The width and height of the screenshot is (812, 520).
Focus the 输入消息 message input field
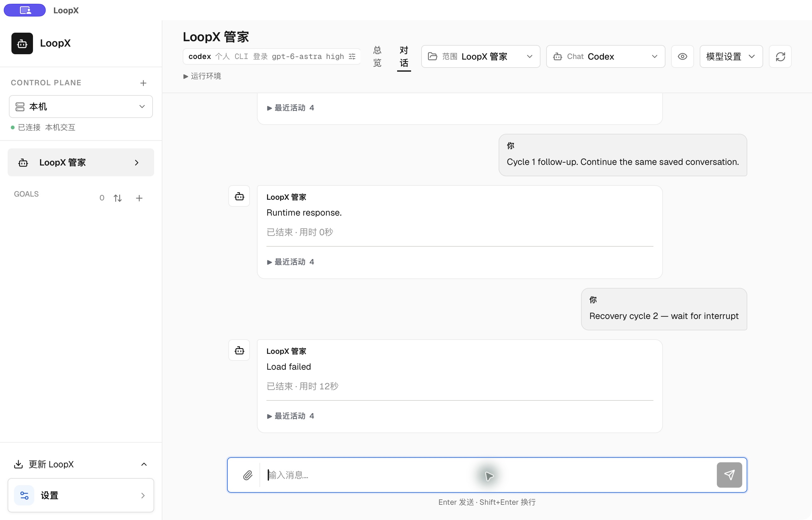487,475
